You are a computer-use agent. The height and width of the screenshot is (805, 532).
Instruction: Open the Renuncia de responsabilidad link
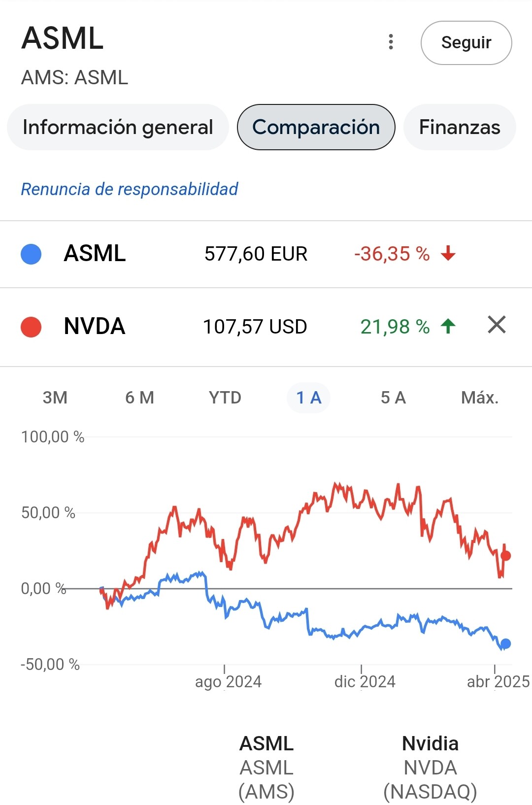tap(130, 189)
